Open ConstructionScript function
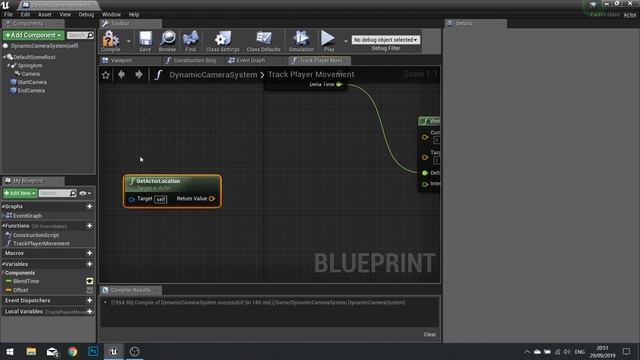 36,235
